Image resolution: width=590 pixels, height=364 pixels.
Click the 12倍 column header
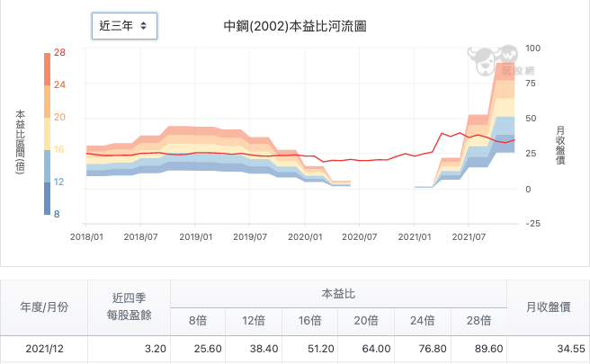tap(254, 322)
